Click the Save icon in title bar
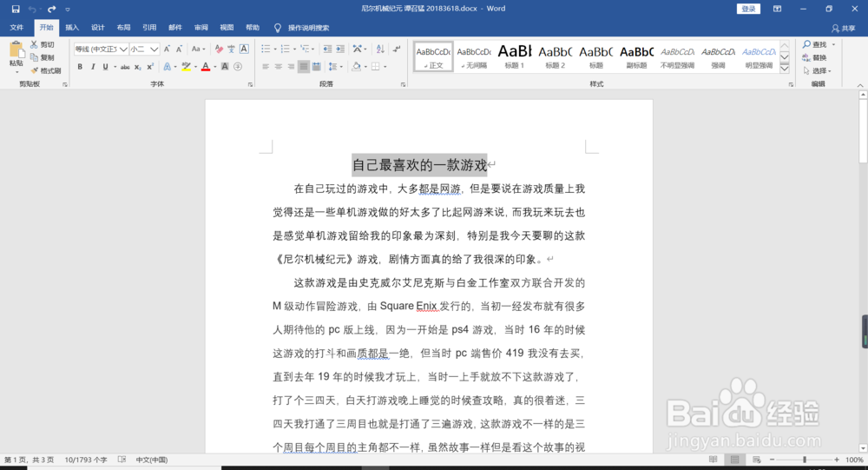 coord(16,9)
